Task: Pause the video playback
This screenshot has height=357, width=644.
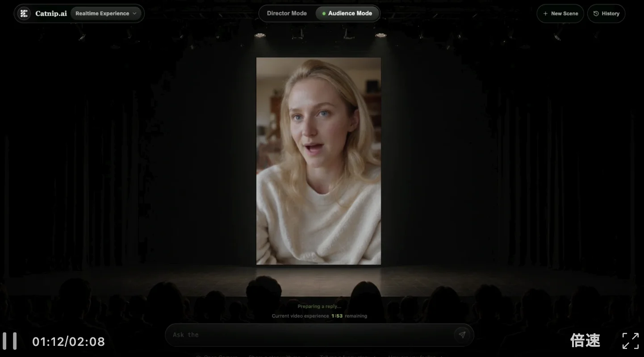Action: (x=10, y=341)
